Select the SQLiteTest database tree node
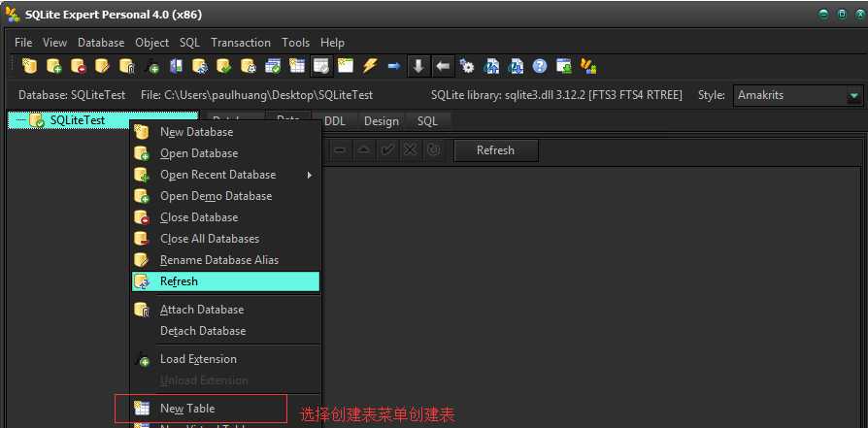 click(78, 119)
